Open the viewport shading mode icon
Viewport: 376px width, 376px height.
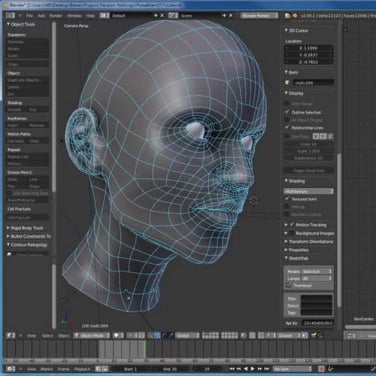click(118, 336)
